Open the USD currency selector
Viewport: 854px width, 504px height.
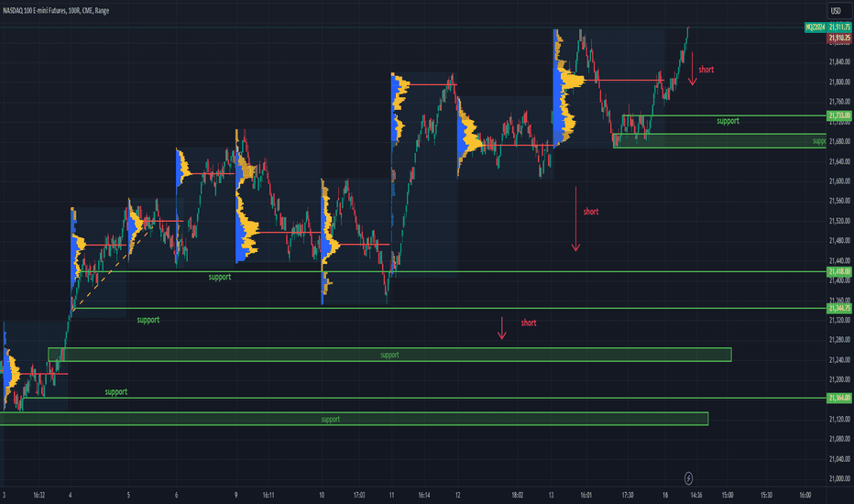point(836,10)
